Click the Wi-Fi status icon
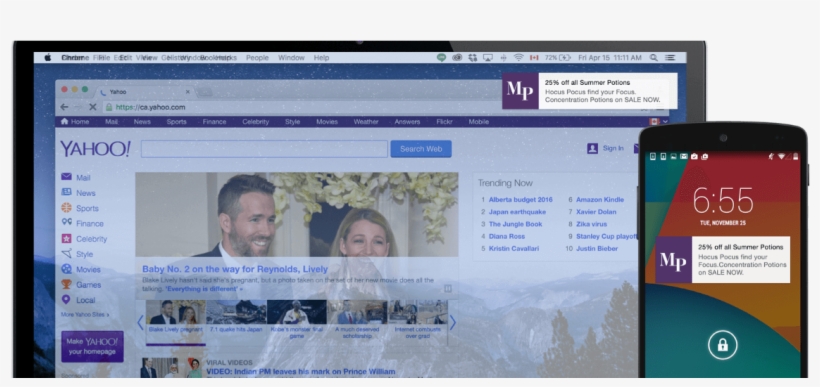Screen dimensions: 820x387 coord(518,58)
